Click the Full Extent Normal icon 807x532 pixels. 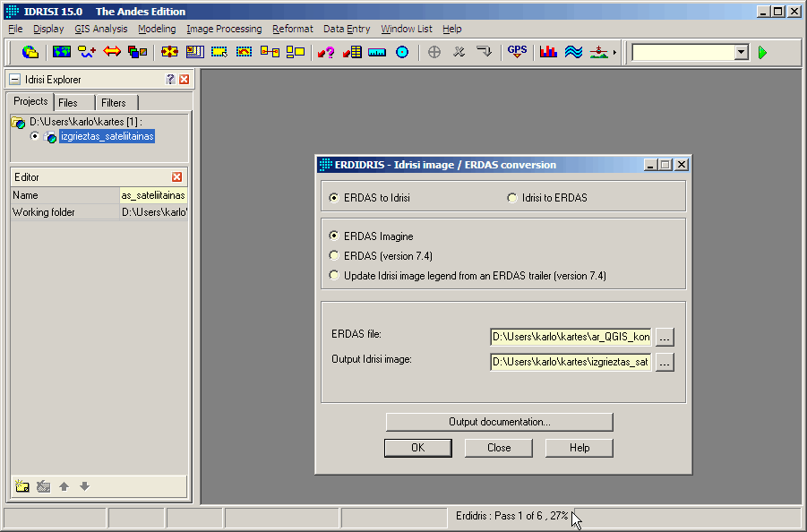point(169,52)
